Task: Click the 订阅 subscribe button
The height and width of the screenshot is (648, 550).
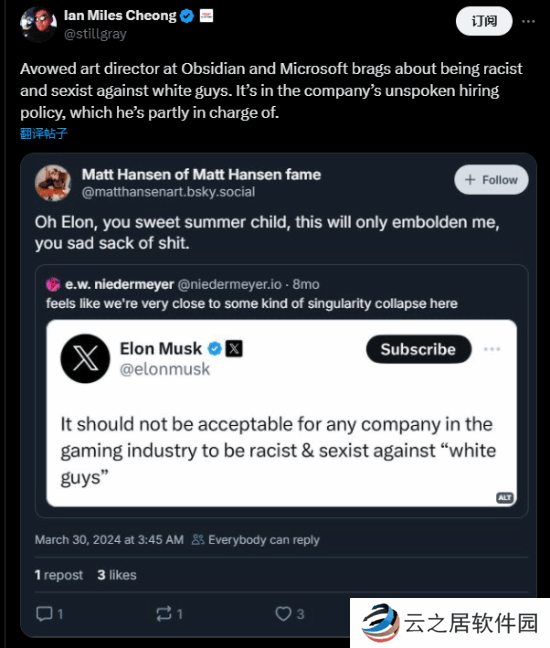Action: [x=484, y=21]
